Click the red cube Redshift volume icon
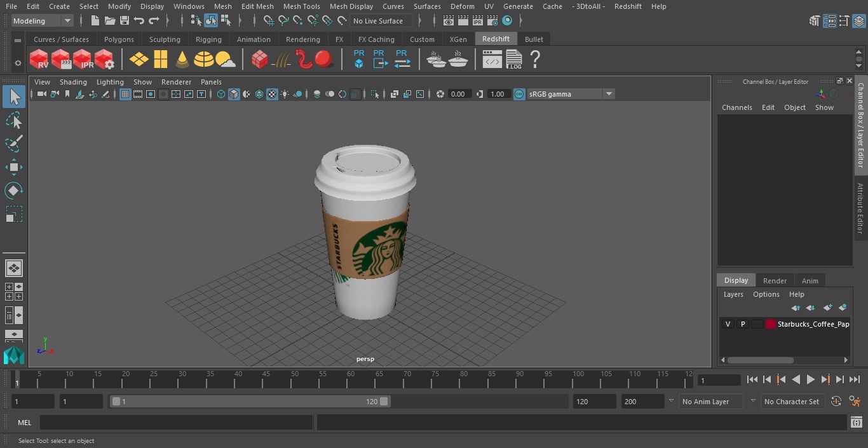 pyautogui.click(x=259, y=60)
